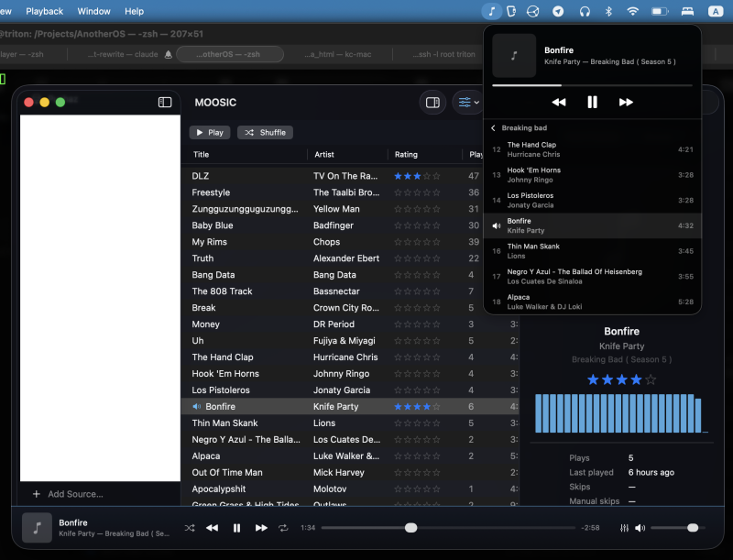Click the music note menu bar icon
This screenshot has height=560, width=733.
tap(492, 11)
